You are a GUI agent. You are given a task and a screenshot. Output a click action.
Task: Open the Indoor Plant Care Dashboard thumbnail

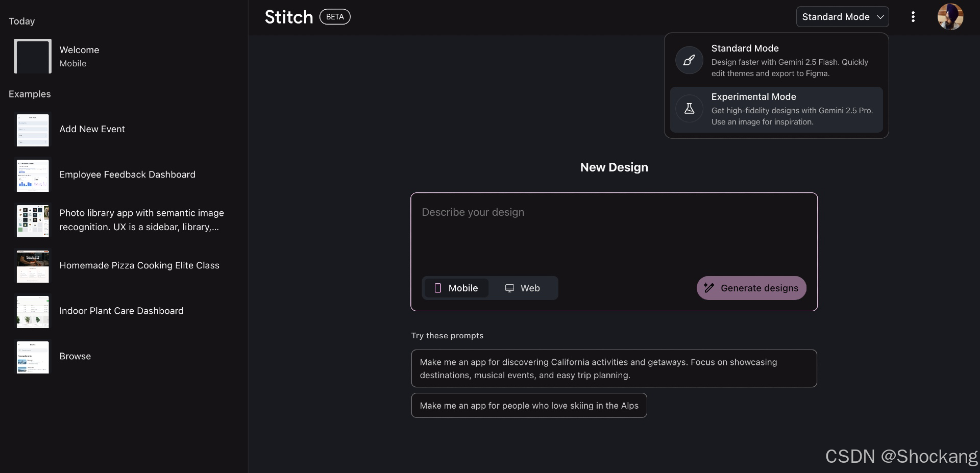[x=33, y=311]
